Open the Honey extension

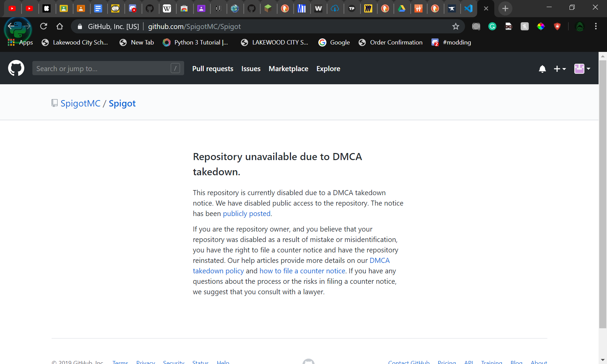pyautogui.click(x=525, y=26)
